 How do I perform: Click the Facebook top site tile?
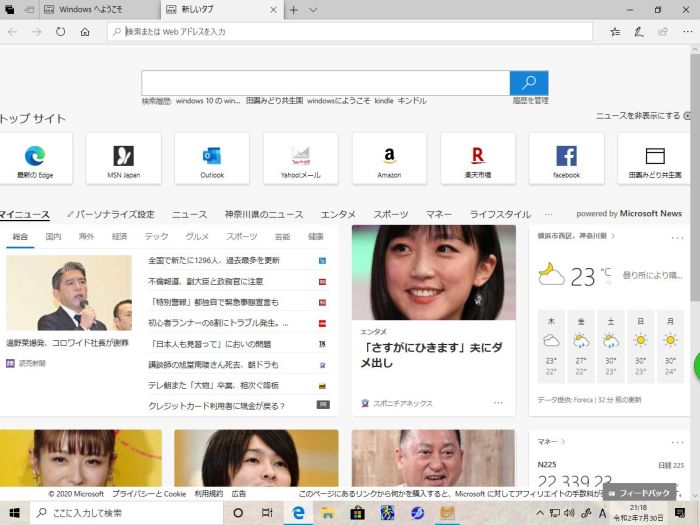pos(566,158)
